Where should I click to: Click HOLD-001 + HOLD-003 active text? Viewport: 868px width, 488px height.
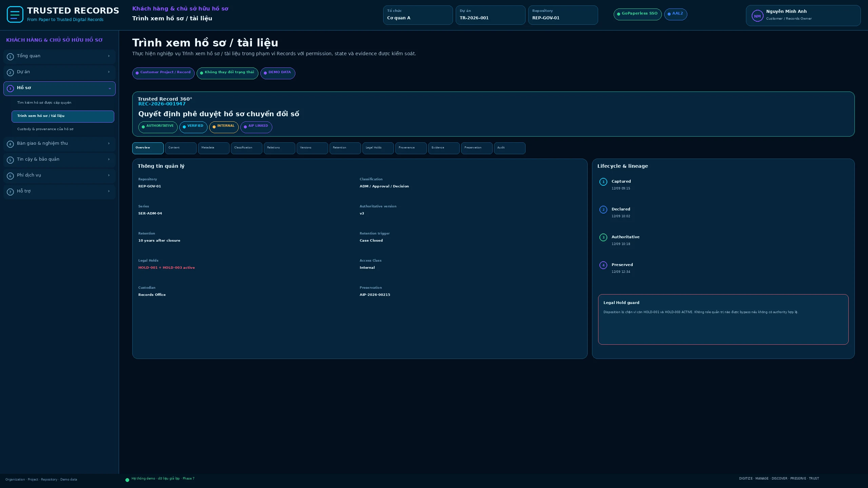[x=166, y=268]
